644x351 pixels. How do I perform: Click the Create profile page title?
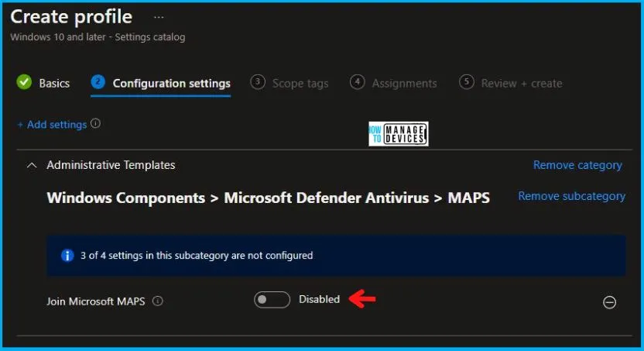tap(71, 17)
